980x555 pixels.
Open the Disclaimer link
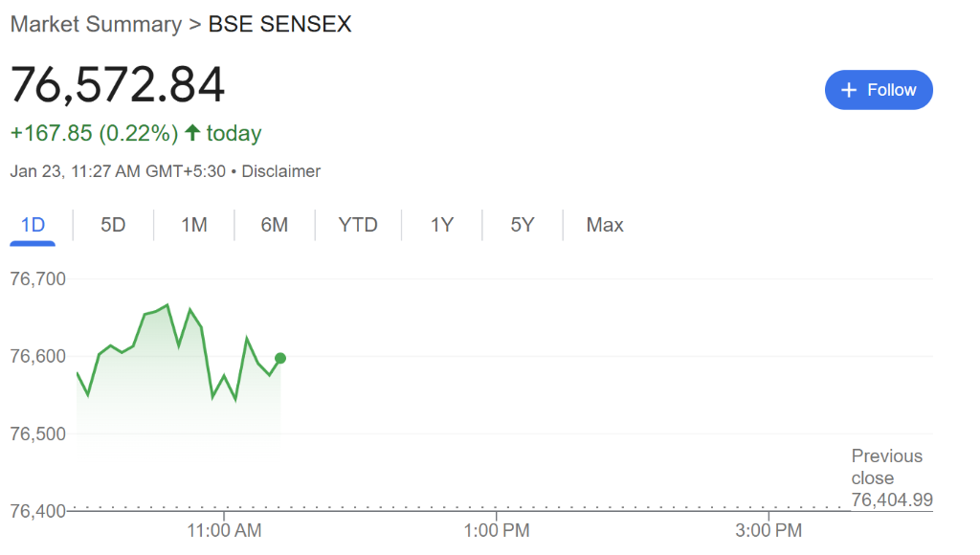(280, 171)
